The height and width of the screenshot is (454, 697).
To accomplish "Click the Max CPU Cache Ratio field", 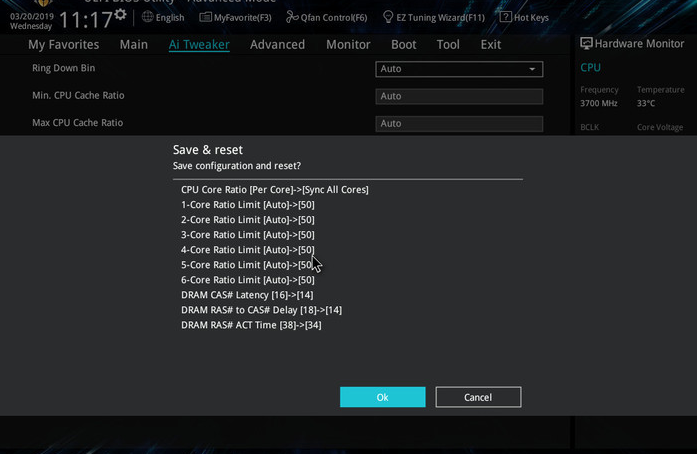I will pos(459,123).
